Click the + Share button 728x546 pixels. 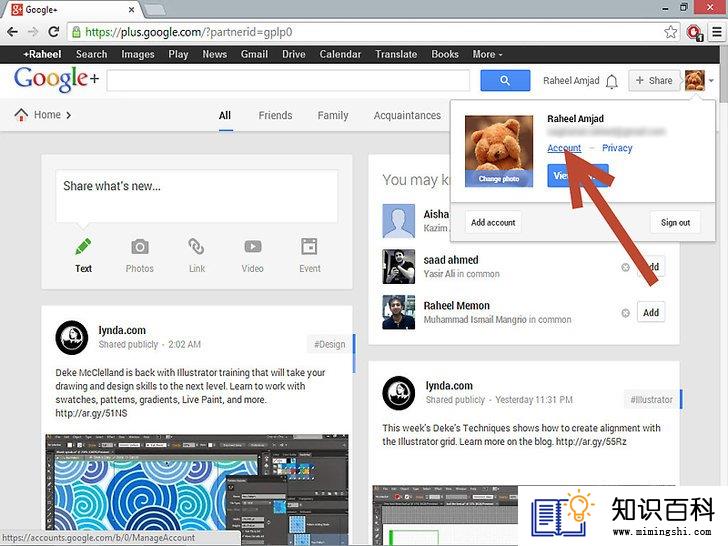654,80
